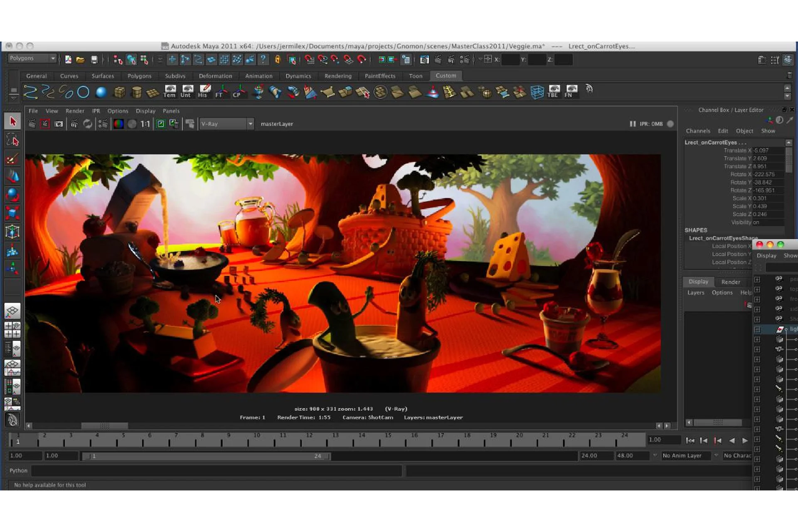Click the save scene floppy disk icon
798x532 pixels.
click(94, 60)
